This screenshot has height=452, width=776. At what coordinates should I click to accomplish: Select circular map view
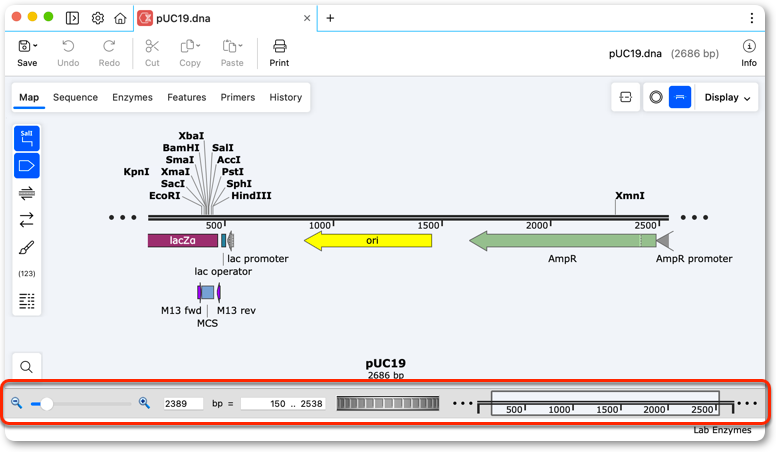coord(656,97)
